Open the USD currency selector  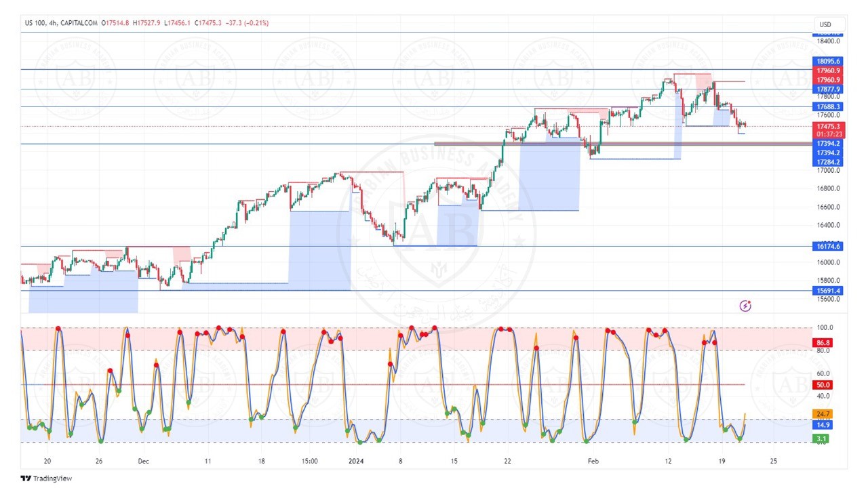[829, 25]
